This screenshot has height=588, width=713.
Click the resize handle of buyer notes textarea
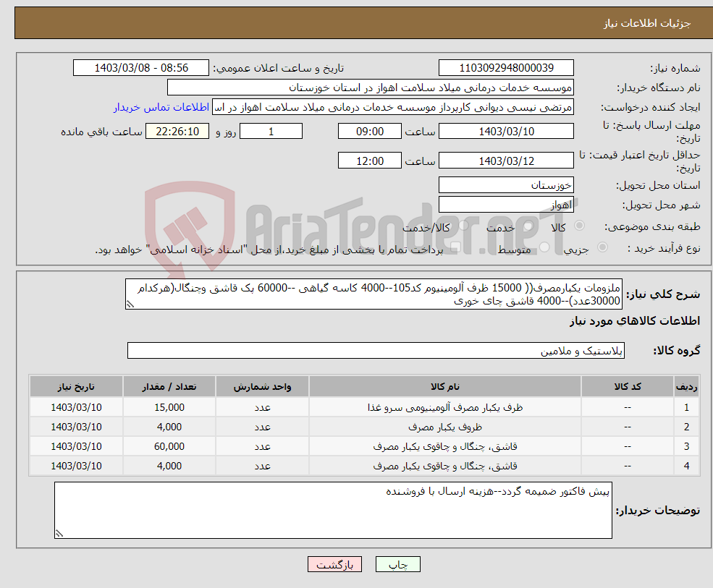(59, 534)
